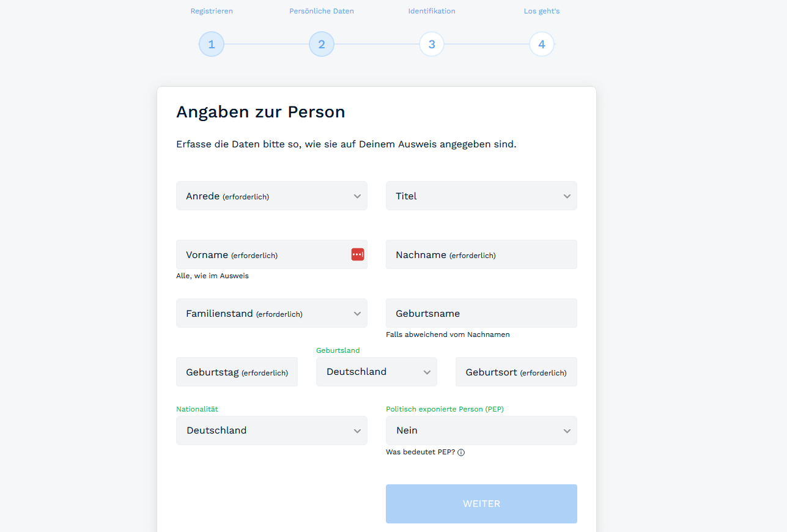Click step 3 Identifikation circle

tap(432, 45)
